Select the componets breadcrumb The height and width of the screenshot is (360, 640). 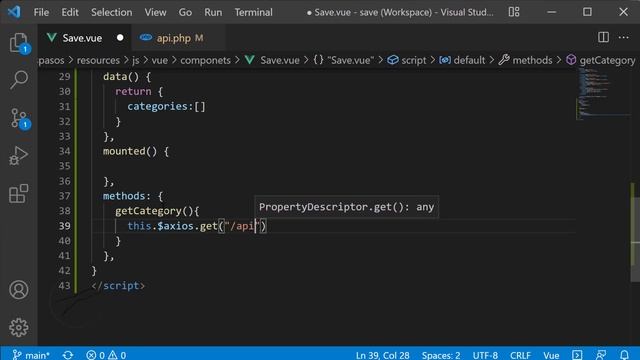pyautogui.click(x=205, y=60)
